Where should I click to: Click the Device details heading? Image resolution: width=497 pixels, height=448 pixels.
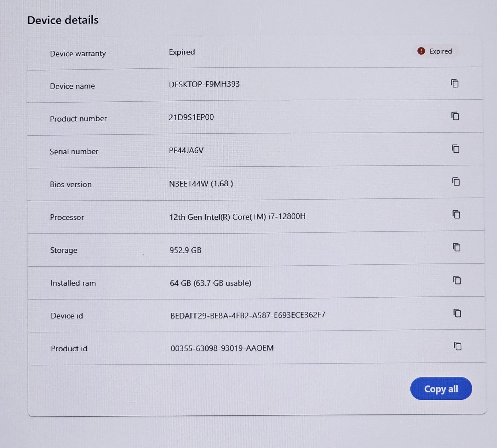point(63,20)
